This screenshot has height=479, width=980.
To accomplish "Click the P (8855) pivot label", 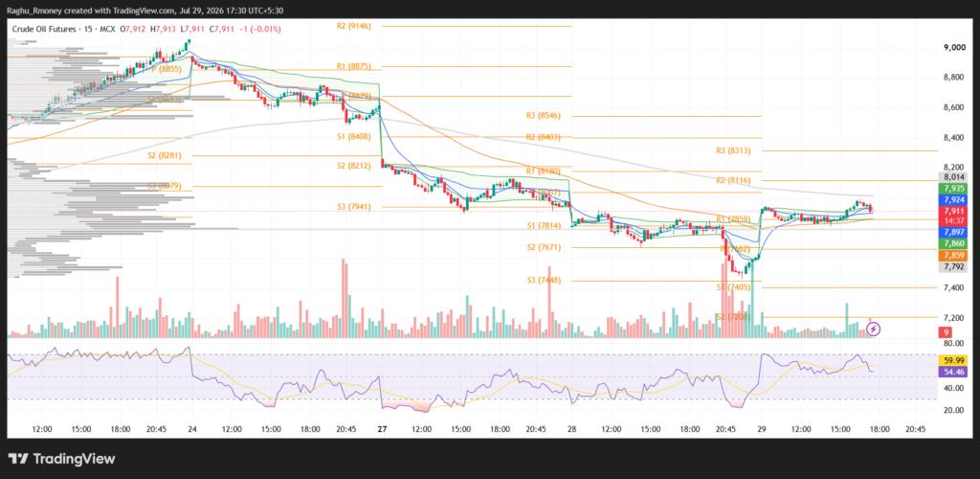I will (168, 69).
